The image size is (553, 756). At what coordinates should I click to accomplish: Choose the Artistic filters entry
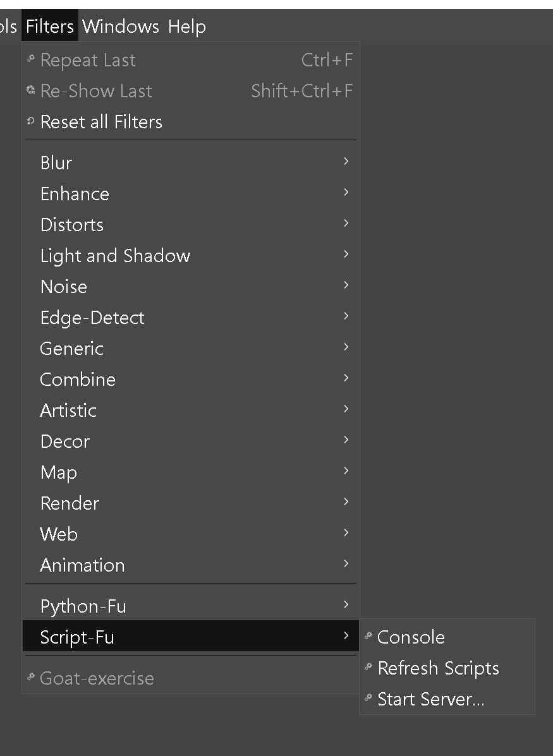point(68,411)
